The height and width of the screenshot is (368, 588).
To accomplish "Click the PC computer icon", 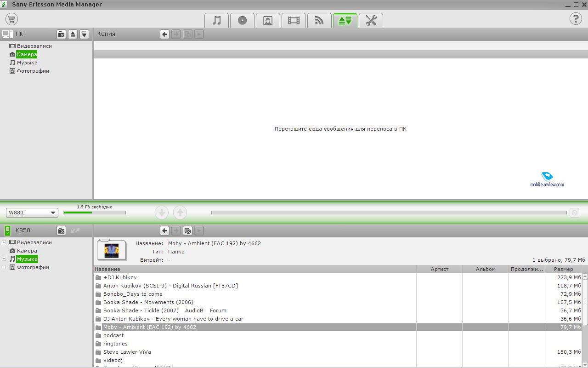I will (7, 34).
